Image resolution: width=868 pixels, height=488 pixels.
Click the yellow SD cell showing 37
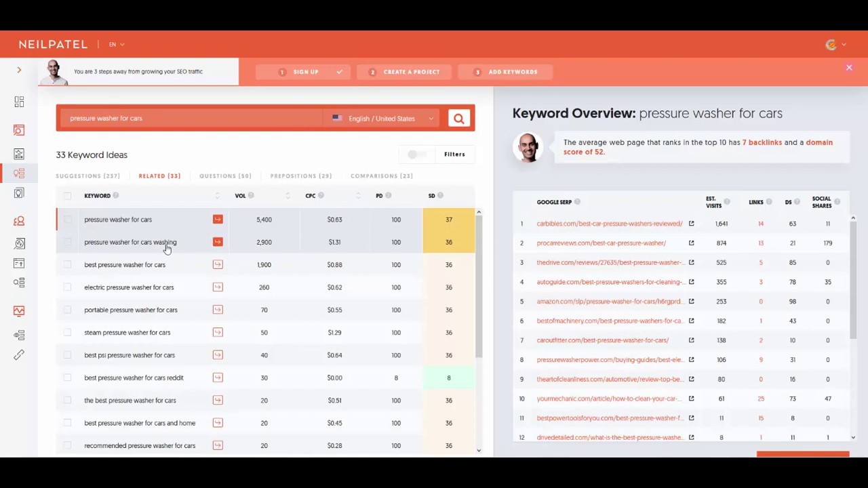coord(449,220)
